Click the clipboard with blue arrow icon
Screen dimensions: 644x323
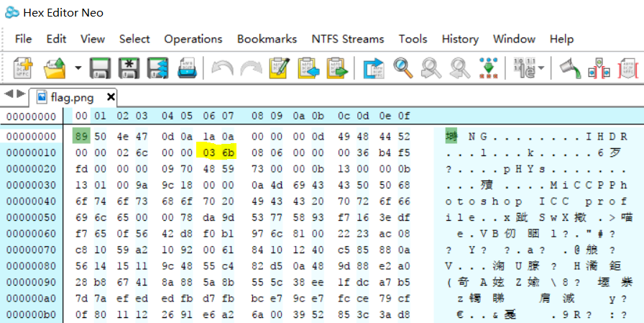(308, 68)
